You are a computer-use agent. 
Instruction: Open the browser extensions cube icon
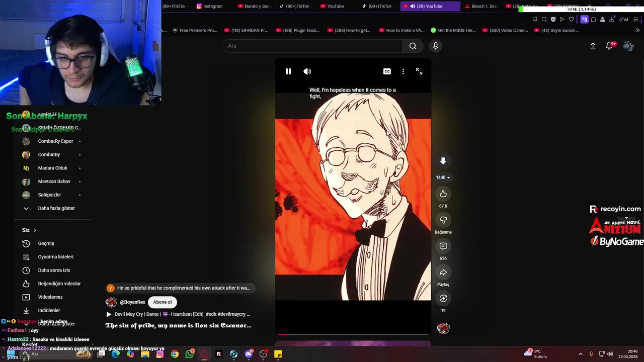click(593, 20)
